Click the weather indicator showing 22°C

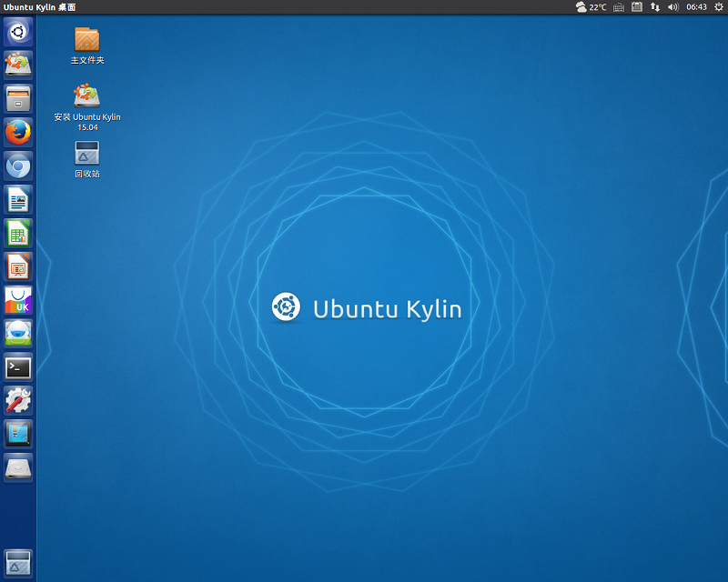point(589,7)
